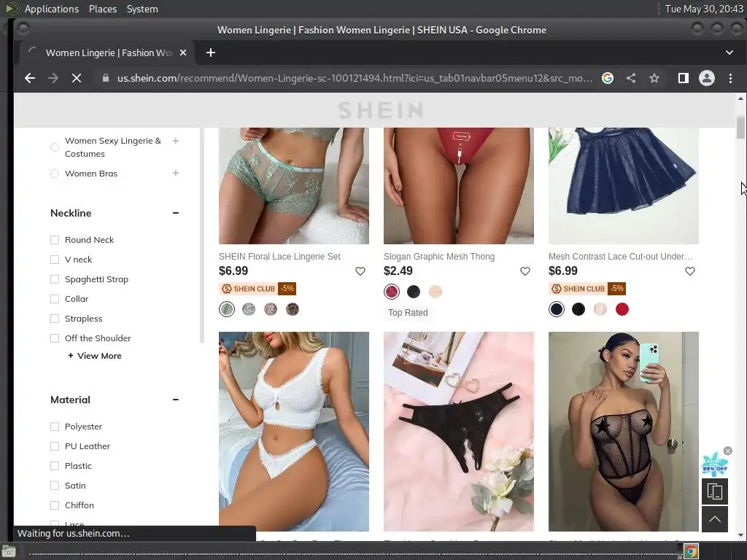Open the System menu

pyautogui.click(x=142, y=9)
